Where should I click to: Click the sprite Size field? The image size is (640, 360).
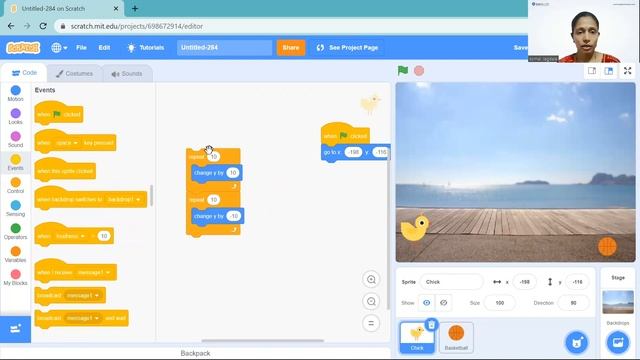point(500,303)
